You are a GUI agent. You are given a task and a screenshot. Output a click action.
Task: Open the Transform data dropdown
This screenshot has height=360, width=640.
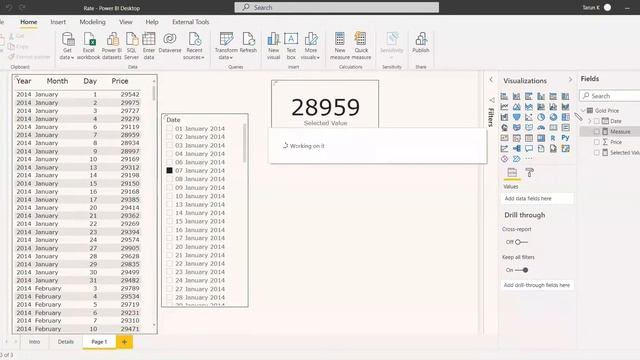(x=226, y=54)
